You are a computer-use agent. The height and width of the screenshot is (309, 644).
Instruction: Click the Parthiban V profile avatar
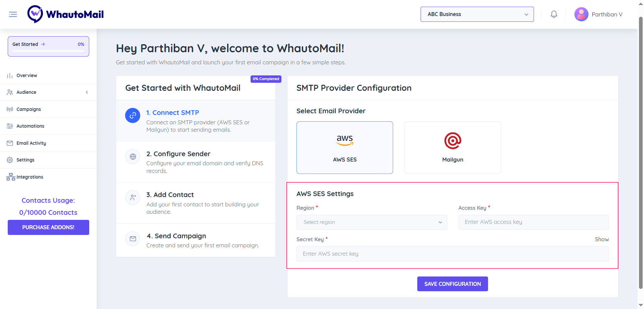(x=581, y=14)
